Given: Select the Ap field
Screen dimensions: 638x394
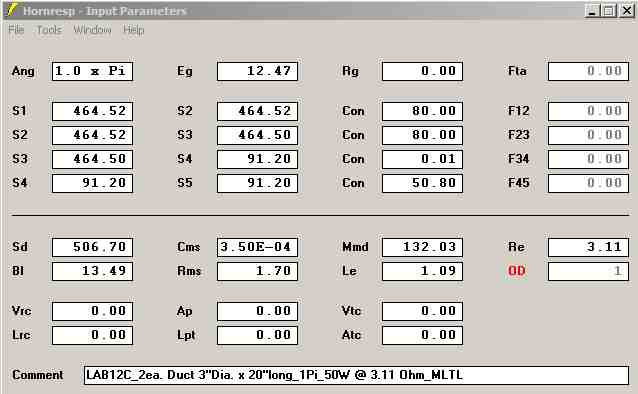Looking at the screenshot, I should [x=257, y=311].
